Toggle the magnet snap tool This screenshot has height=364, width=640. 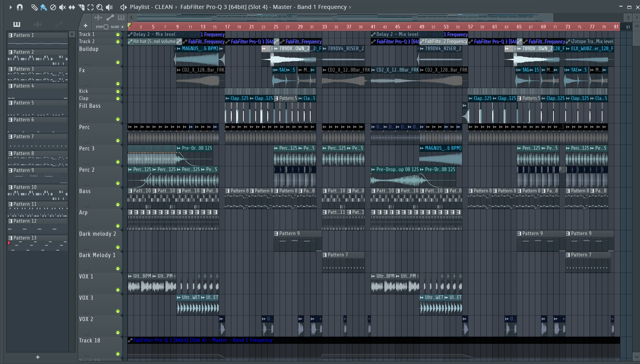click(20, 7)
